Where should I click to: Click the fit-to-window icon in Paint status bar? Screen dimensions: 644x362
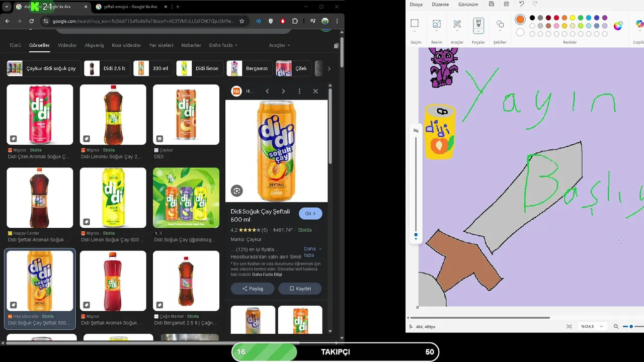click(x=569, y=326)
